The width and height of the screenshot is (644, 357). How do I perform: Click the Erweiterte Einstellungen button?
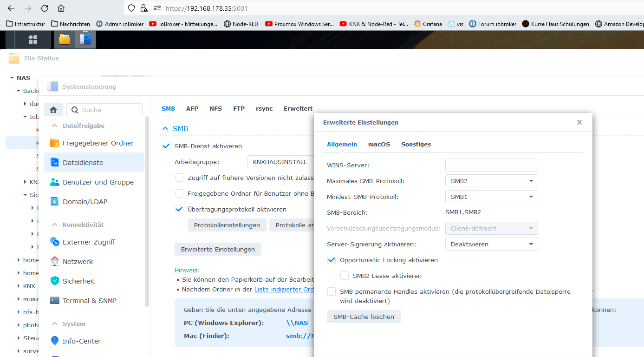tap(218, 249)
